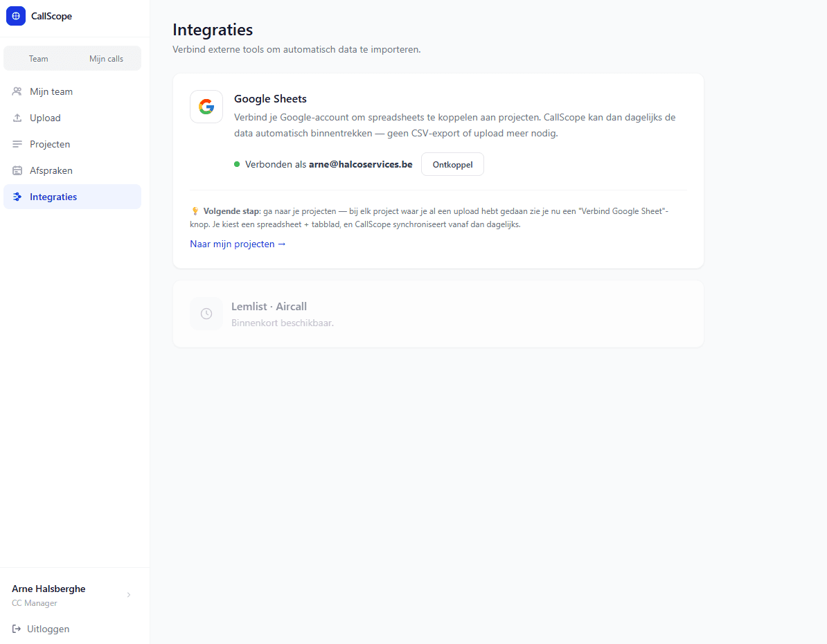Switch to the Team tab

tap(39, 59)
